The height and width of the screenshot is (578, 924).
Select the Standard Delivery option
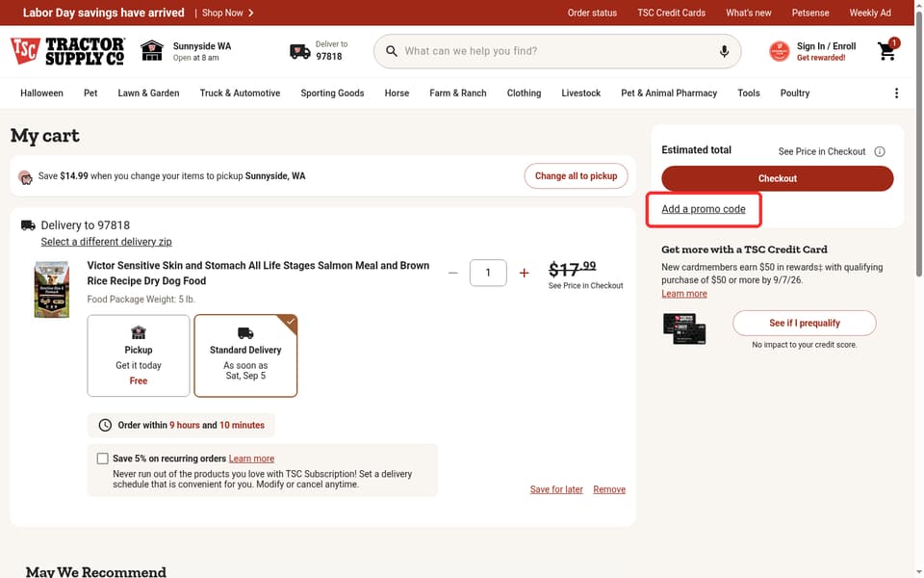[245, 355]
